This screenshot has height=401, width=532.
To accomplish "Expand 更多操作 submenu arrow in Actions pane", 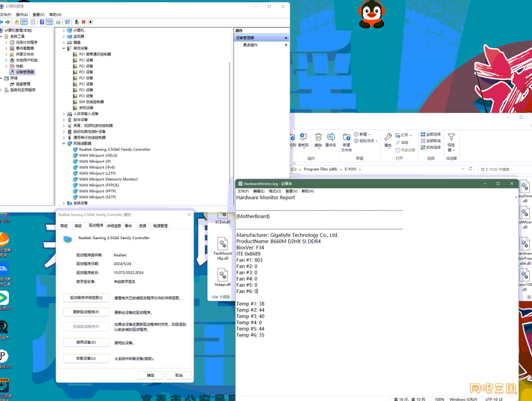I will pos(286,45).
